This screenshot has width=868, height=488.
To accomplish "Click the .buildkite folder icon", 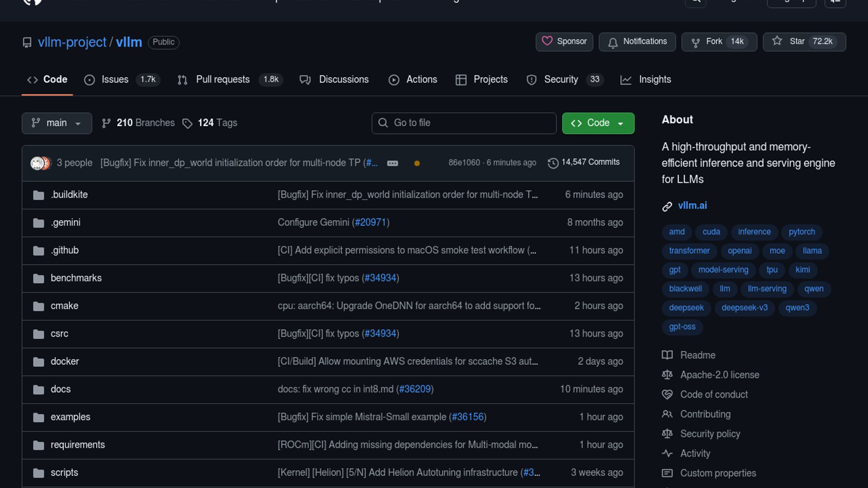I will tap(38, 195).
